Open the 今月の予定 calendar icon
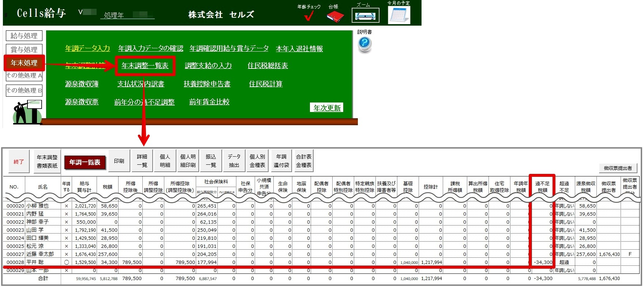The width and height of the screenshot is (644, 287). (x=399, y=15)
